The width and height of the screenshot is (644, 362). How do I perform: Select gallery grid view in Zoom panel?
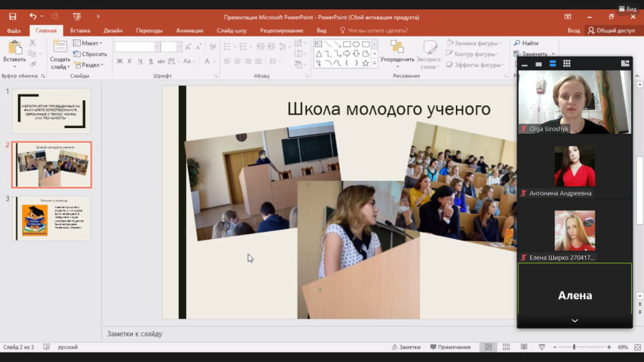pos(567,64)
